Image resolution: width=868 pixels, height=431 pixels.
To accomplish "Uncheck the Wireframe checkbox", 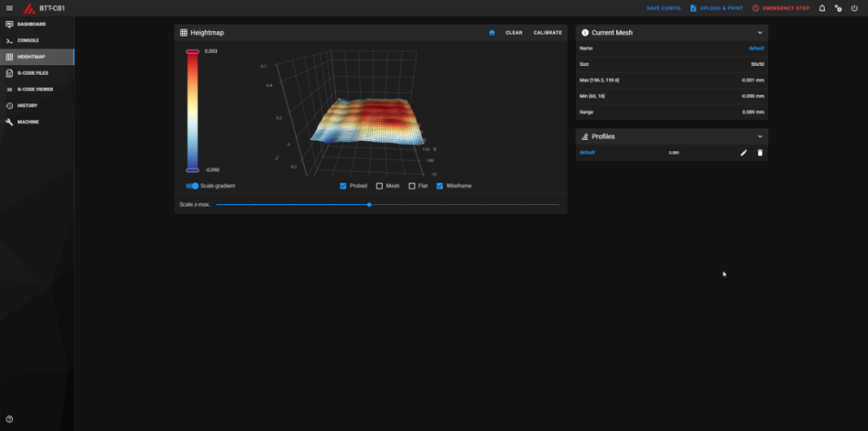I will point(439,186).
